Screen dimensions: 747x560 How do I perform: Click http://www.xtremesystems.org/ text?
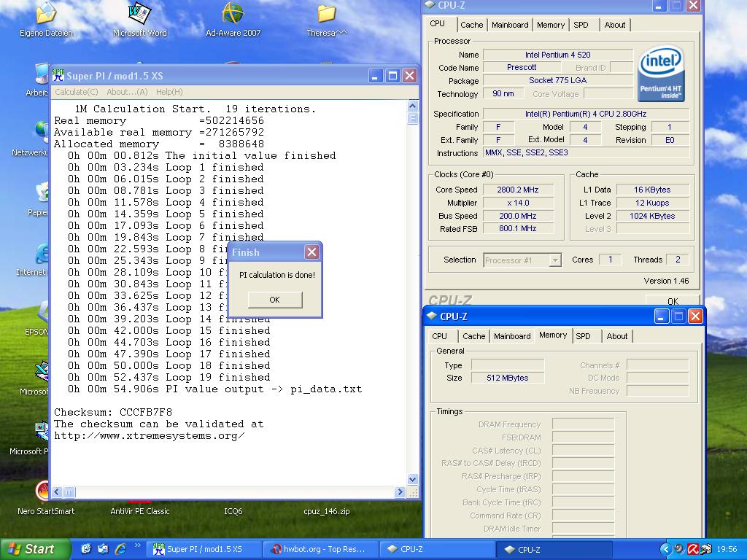click(149, 436)
